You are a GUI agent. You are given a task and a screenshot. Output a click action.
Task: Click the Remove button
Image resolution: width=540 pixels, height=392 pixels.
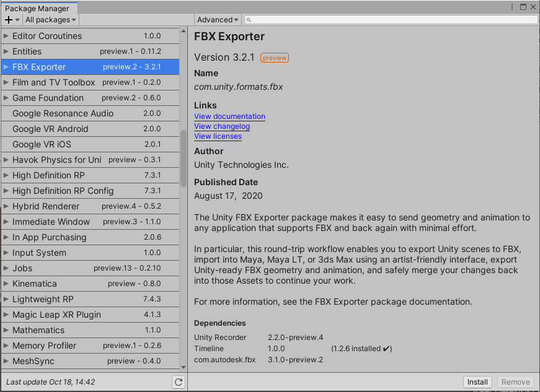pyautogui.click(x=516, y=382)
